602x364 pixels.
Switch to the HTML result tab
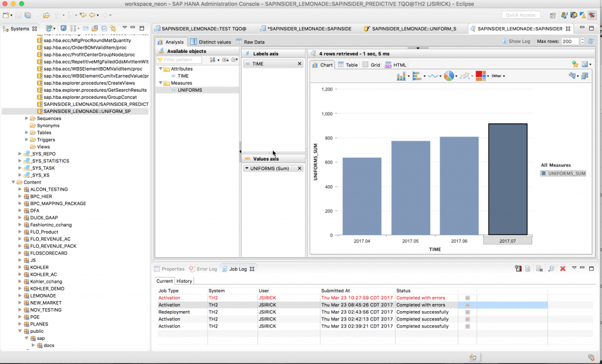click(396, 65)
